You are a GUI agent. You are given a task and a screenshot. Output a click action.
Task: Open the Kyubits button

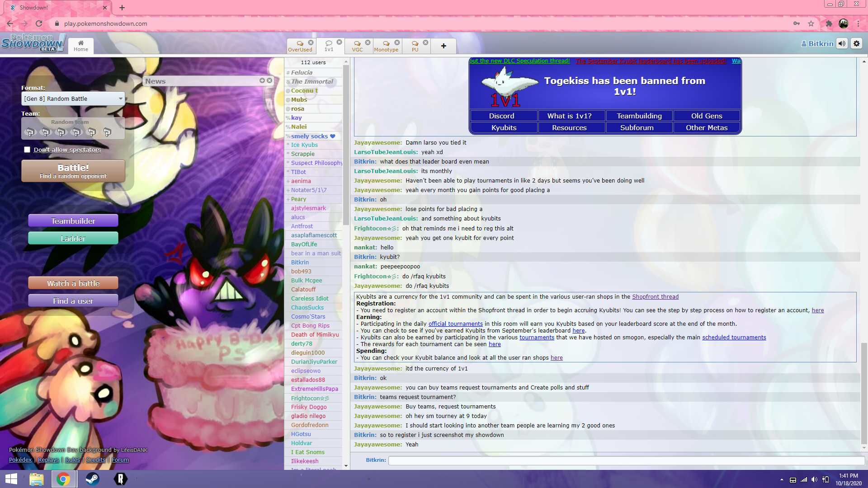[504, 127]
